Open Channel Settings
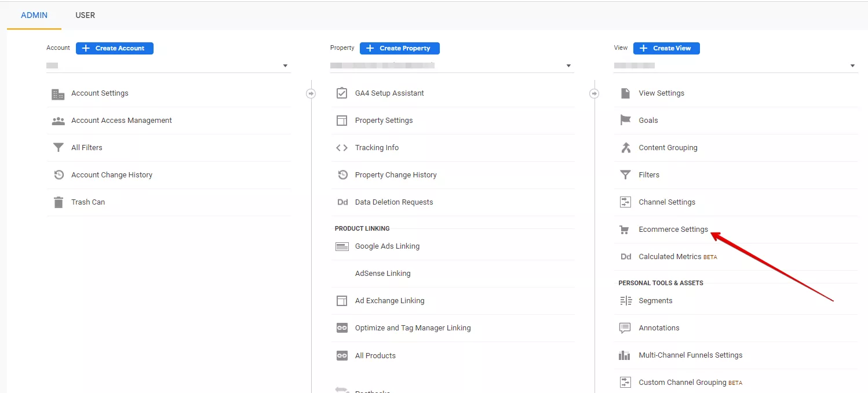Image resolution: width=868 pixels, height=393 pixels. (667, 202)
